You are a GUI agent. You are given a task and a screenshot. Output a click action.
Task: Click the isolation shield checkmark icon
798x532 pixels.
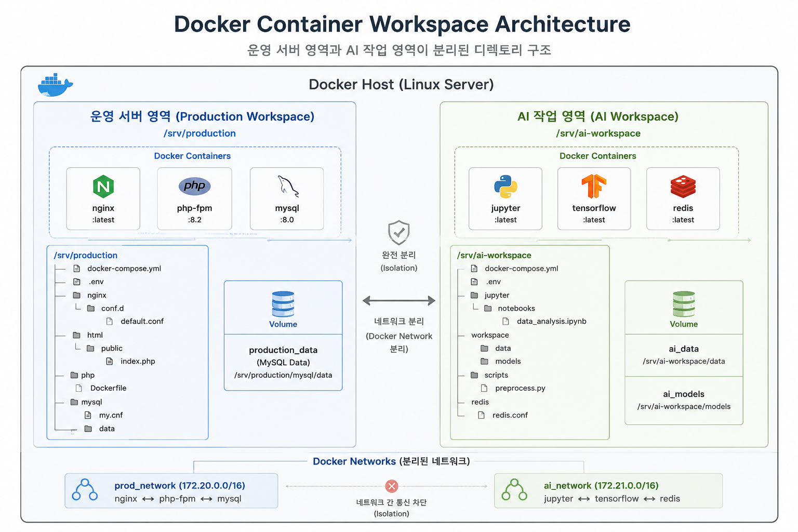coord(399,233)
